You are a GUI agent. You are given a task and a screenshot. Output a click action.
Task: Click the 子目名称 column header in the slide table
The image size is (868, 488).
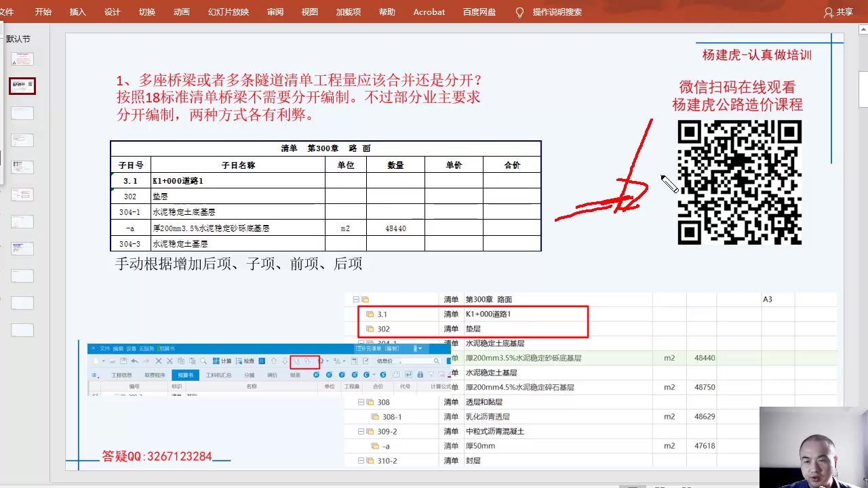[238, 165]
